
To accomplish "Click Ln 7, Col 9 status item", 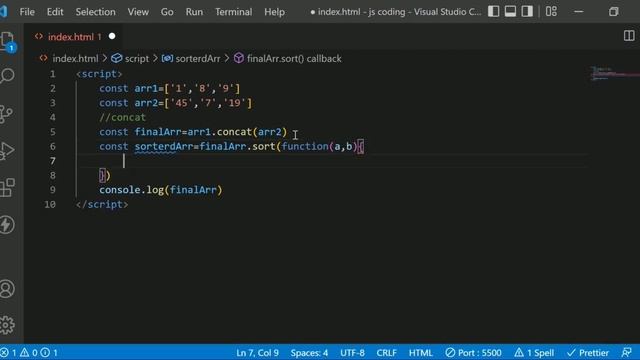I will 257,353.
